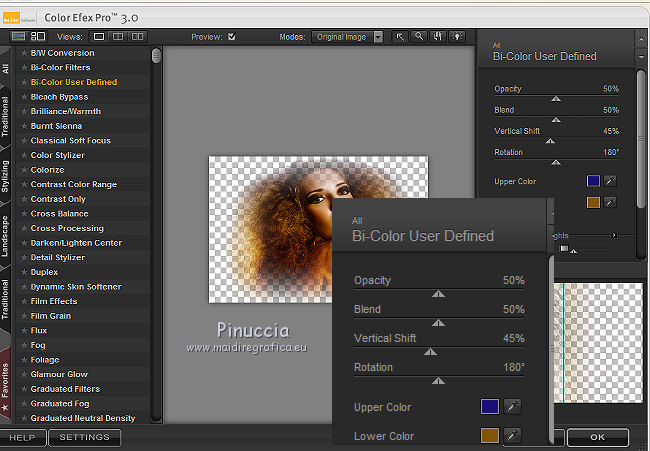Switch to side-by-side preview view
The width and height of the screenshot is (650, 451).
pos(138,37)
